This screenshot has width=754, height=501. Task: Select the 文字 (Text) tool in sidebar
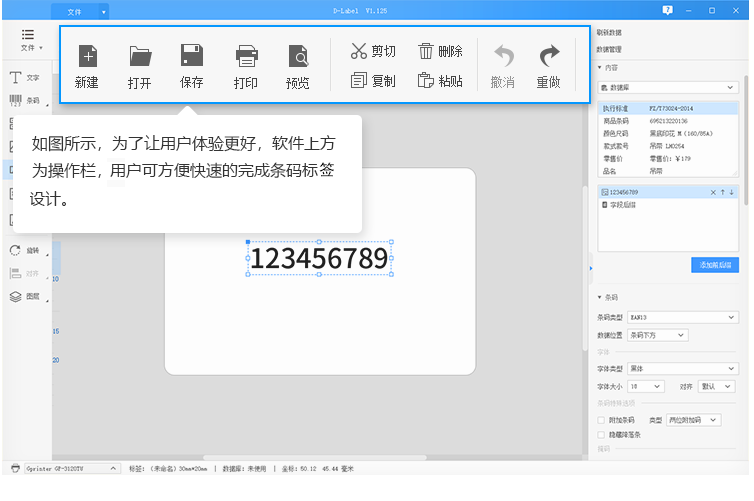(25, 77)
